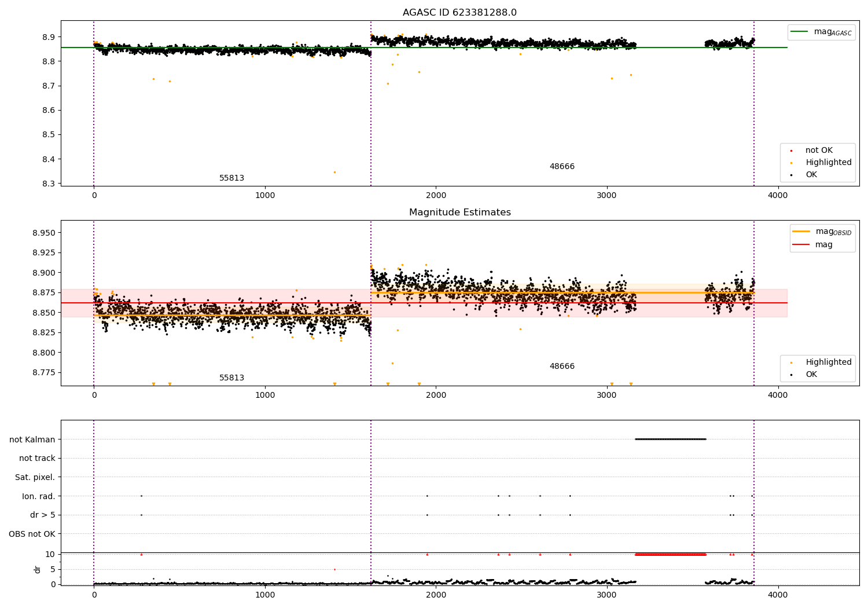Click x-tick '3000' under Magnitude Estimates plot

[x=607, y=395]
